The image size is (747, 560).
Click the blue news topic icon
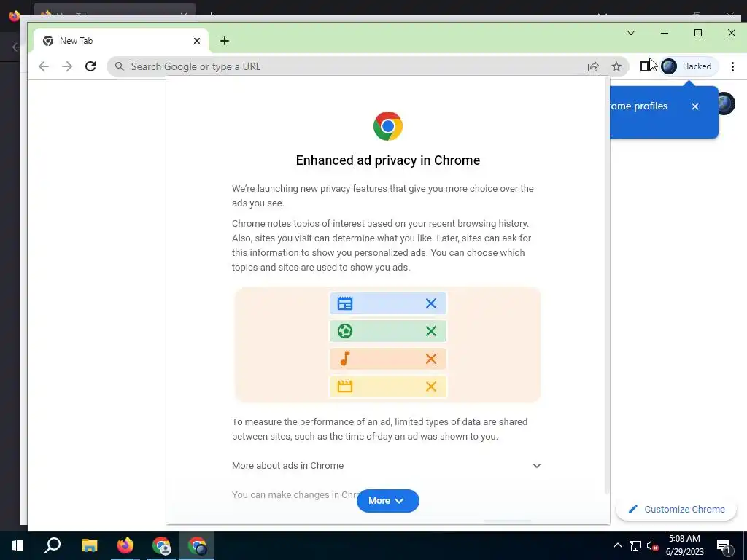pos(345,303)
